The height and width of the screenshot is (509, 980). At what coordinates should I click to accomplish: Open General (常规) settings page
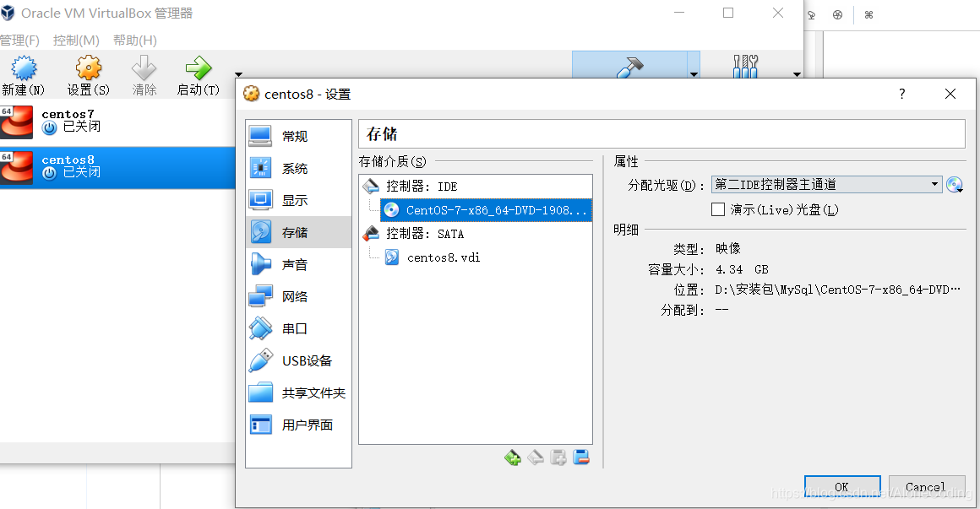click(299, 136)
